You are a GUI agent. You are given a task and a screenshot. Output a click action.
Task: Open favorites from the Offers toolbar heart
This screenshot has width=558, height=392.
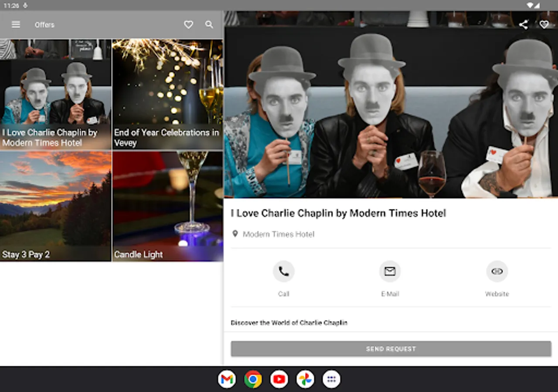[188, 25]
